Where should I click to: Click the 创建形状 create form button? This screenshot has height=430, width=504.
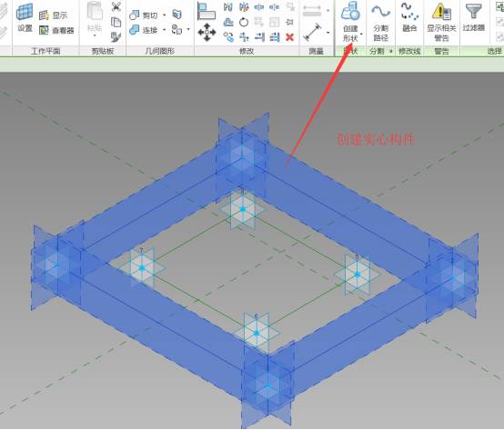[350, 21]
